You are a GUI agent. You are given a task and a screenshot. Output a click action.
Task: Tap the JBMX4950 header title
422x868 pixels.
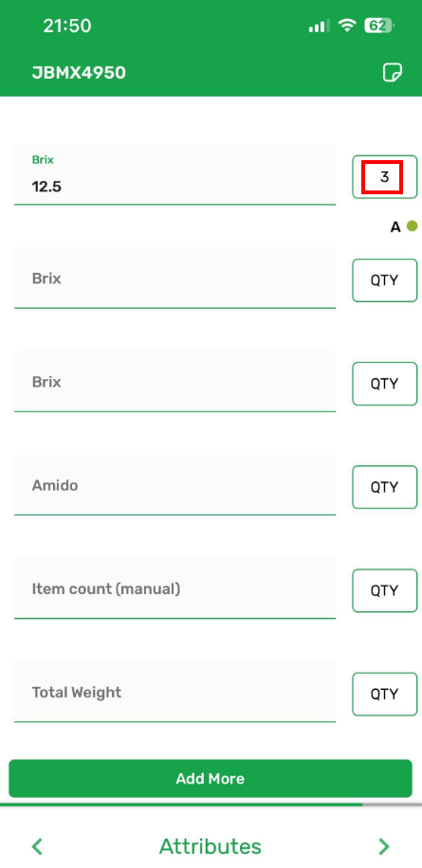pos(79,73)
